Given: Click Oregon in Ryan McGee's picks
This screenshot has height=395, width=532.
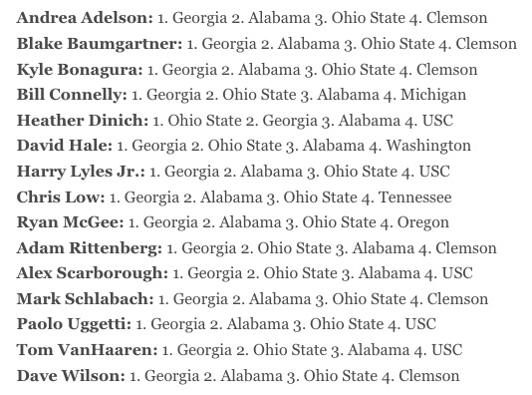Looking at the screenshot, I should pos(423,222).
